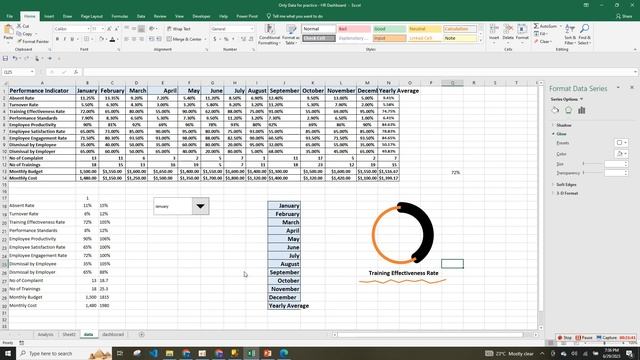Click the Font Color 'A' icon
The image size is (640, 360).
point(113,39)
